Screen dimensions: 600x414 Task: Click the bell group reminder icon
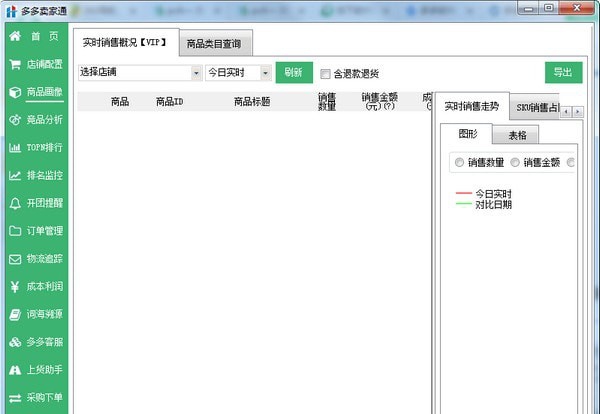click(x=15, y=203)
